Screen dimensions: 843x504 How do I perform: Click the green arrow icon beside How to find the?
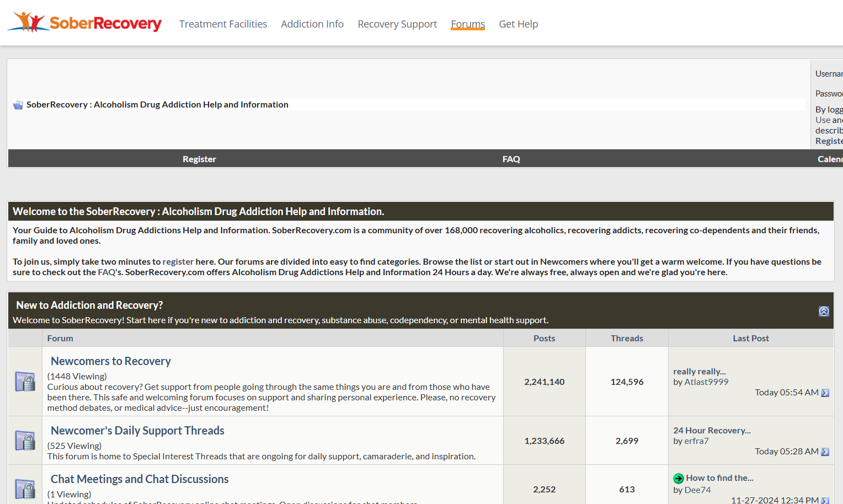pos(679,479)
